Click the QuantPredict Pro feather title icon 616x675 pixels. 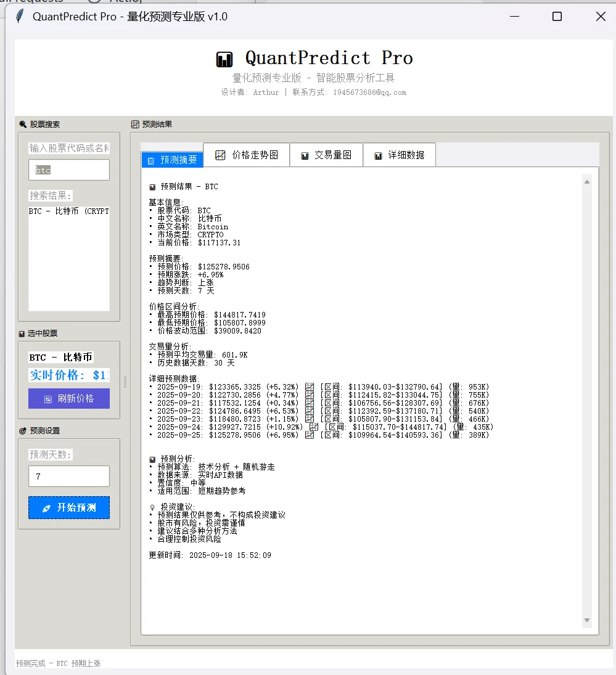20,17
